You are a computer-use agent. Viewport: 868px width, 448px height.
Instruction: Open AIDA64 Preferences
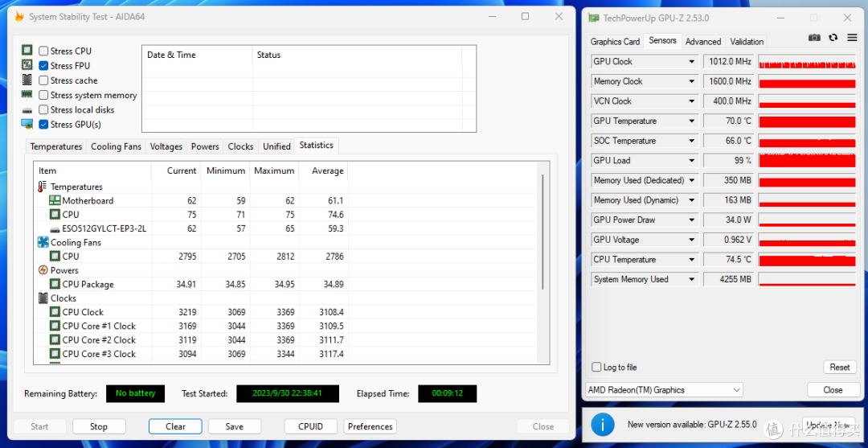tap(371, 426)
